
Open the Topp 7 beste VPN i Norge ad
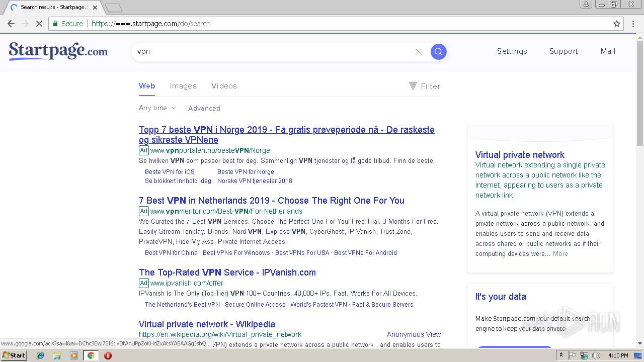tap(286, 135)
